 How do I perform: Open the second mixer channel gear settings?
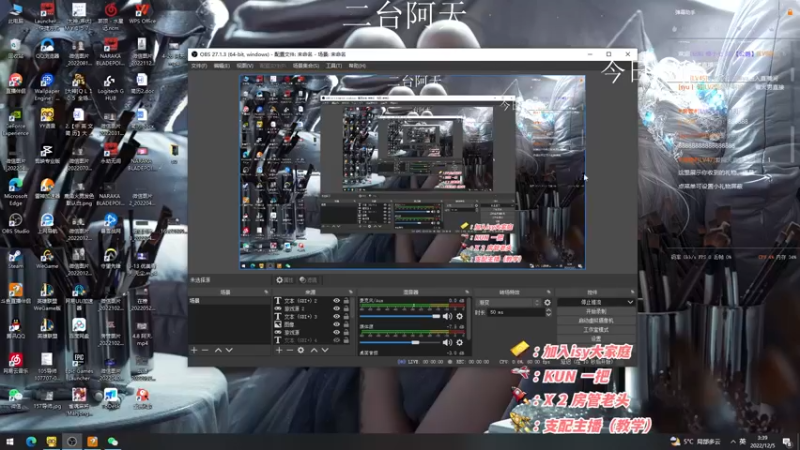point(460,342)
